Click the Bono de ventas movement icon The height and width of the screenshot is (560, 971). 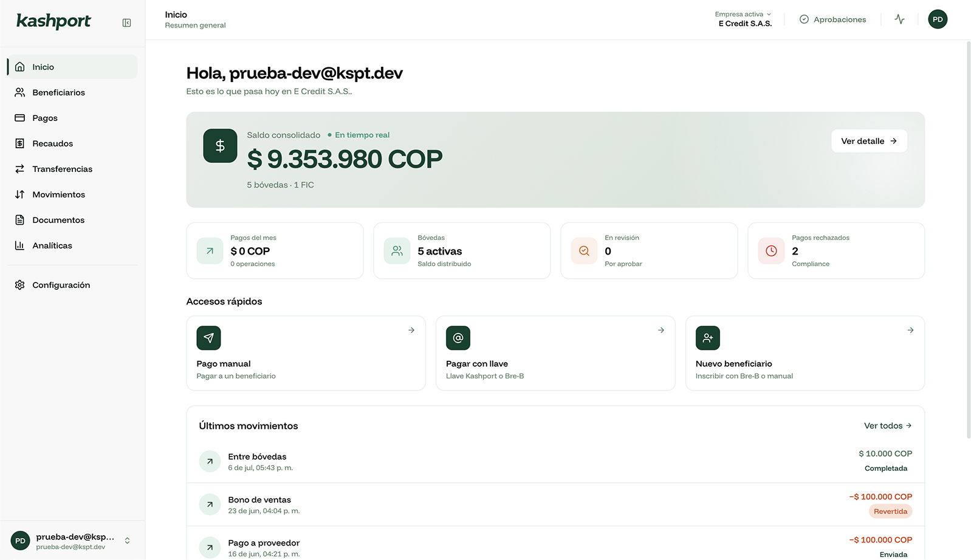[x=210, y=505]
